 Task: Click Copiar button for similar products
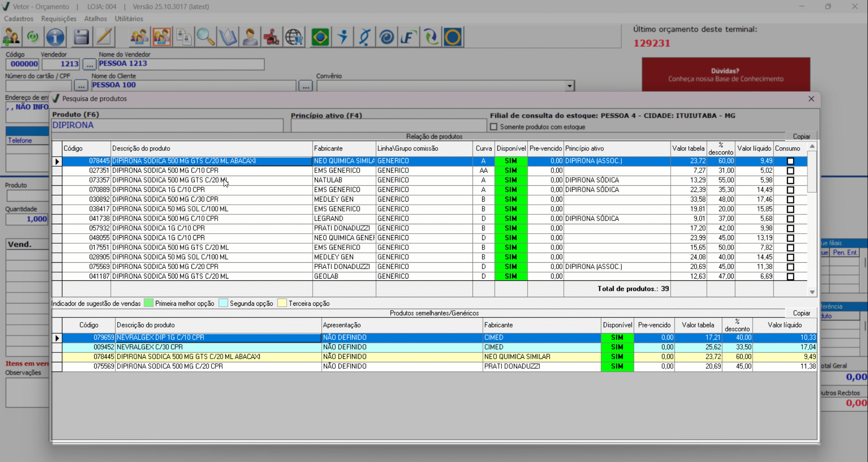point(801,313)
